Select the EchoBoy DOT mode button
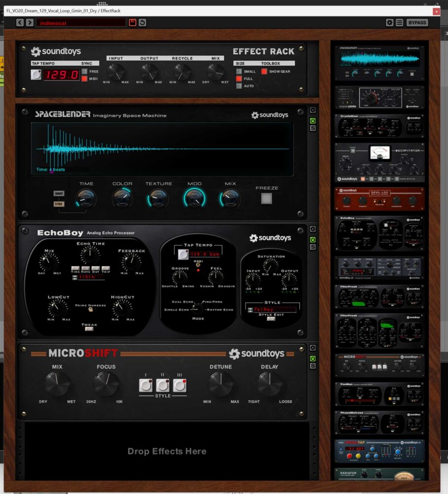This screenshot has height=494, width=448. [x=96, y=268]
